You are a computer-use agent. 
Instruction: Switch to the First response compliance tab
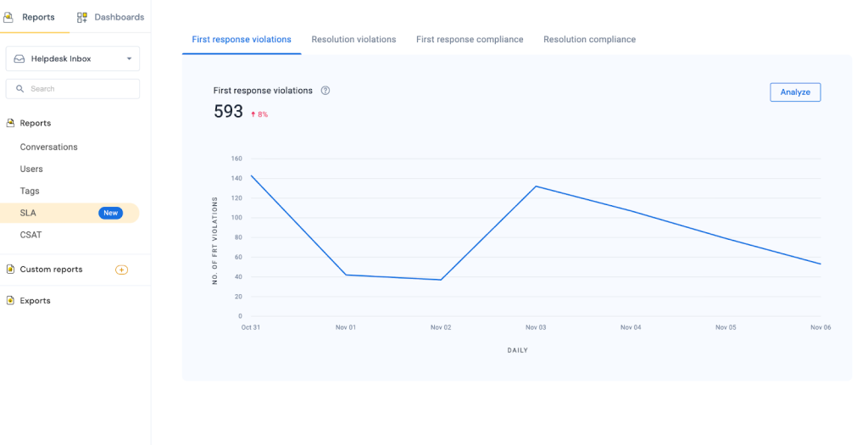[470, 39]
